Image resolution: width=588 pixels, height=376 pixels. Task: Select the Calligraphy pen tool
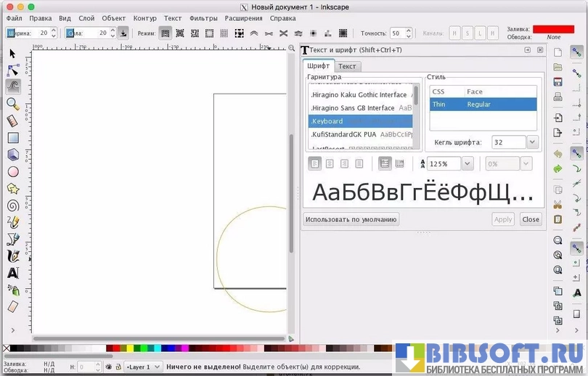(13, 256)
